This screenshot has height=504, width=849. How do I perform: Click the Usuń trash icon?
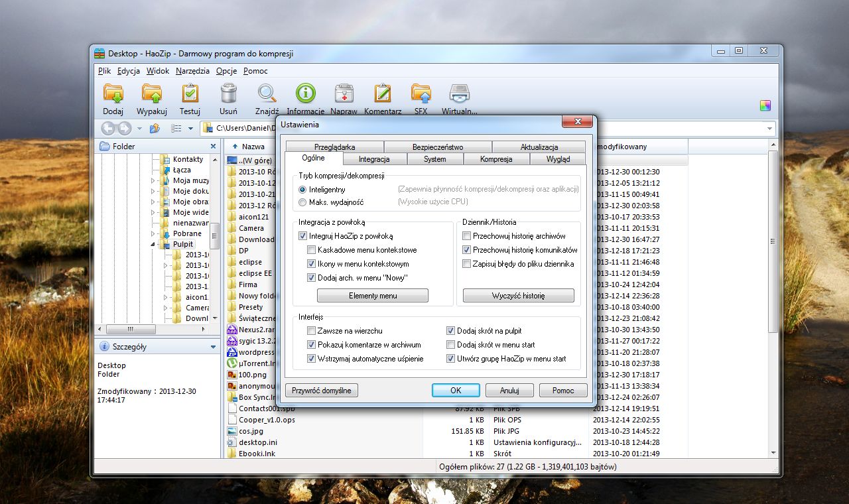(228, 94)
